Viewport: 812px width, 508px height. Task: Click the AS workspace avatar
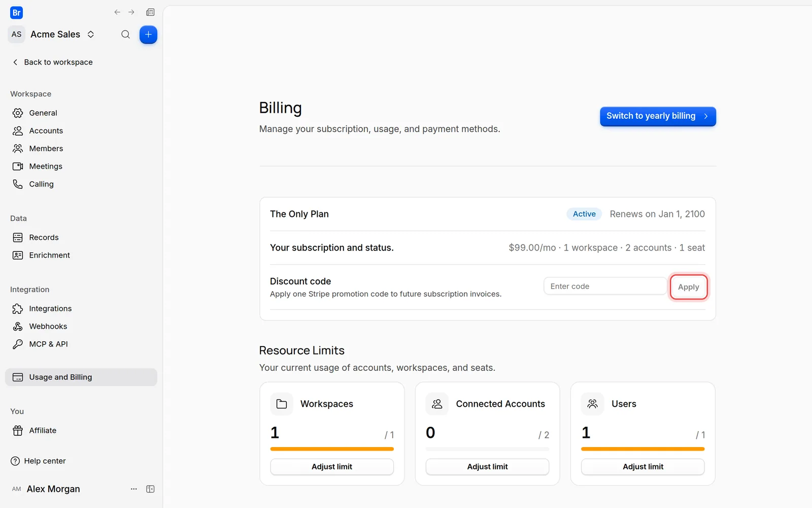[x=17, y=35]
